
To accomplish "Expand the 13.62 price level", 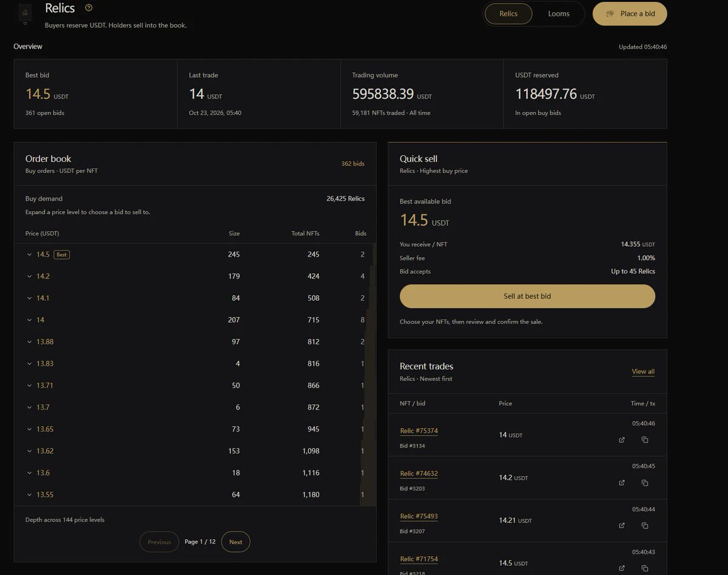I will [195, 451].
